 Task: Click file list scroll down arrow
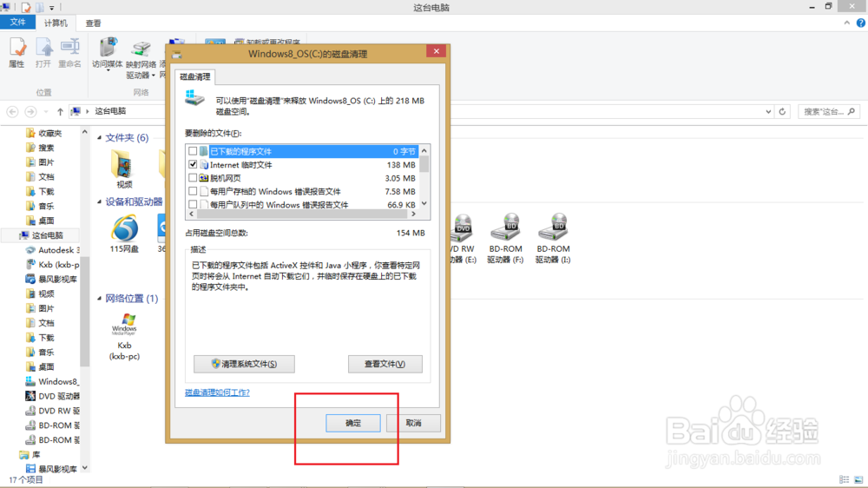[x=424, y=204]
